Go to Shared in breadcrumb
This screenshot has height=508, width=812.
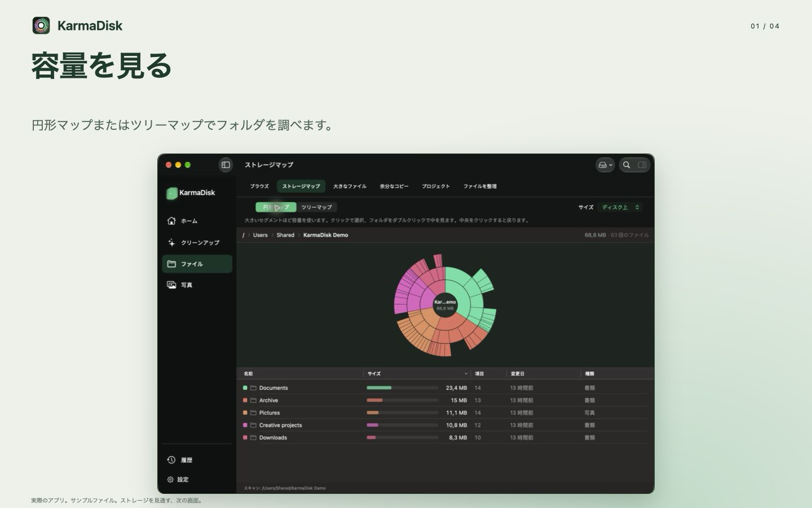tap(285, 235)
